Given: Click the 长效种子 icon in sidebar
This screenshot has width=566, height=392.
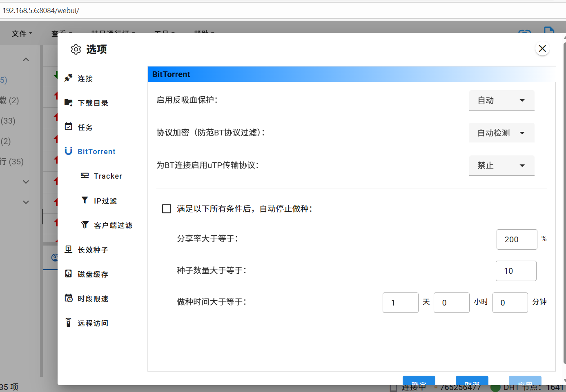Looking at the screenshot, I should pyautogui.click(x=69, y=249).
